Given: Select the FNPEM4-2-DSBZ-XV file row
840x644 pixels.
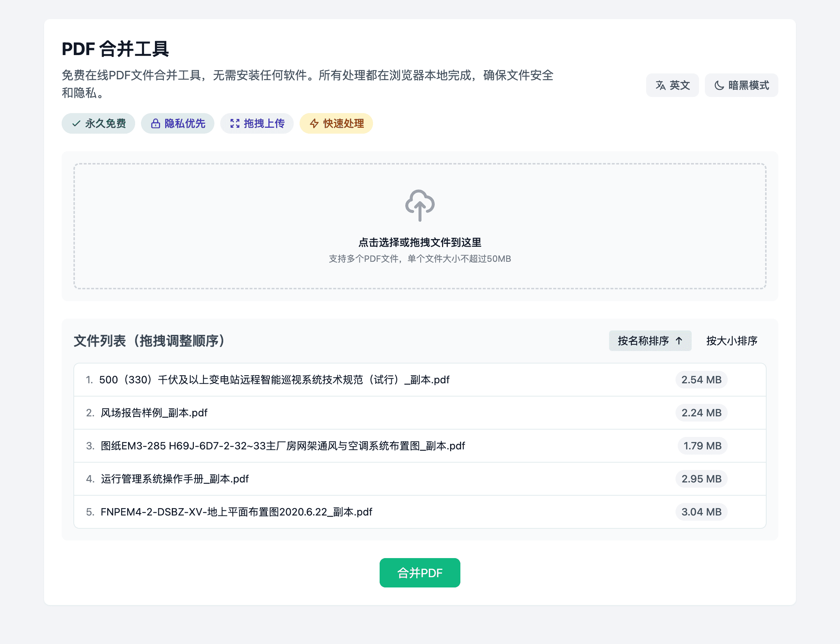Looking at the screenshot, I should (236, 512).
